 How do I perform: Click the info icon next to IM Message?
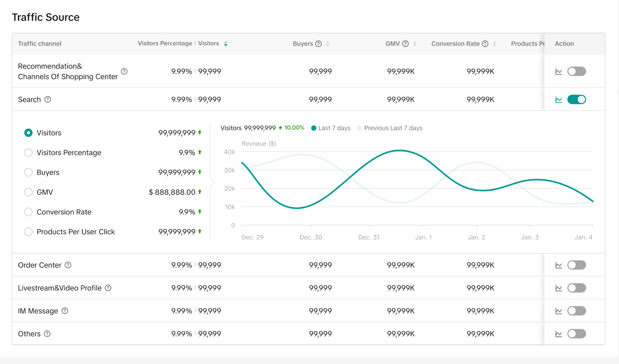pos(65,311)
